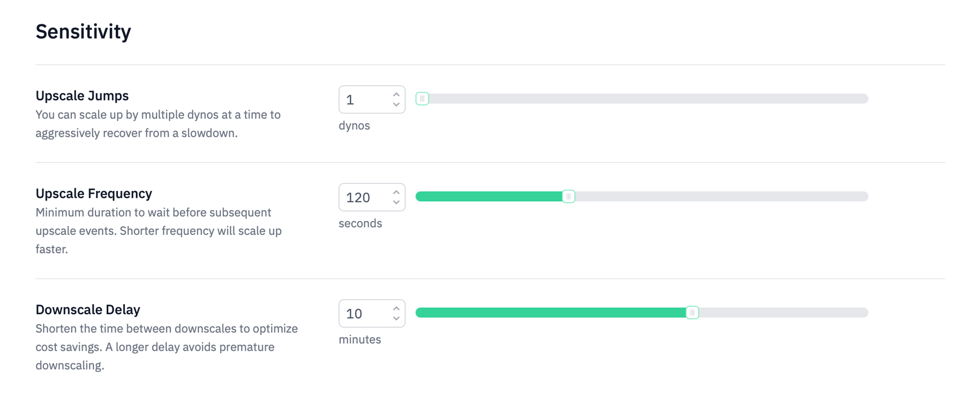This screenshot has width=980, height=407.
Task: Click the gray unfilled Downscale Delay track
Action: click(781, 313)
